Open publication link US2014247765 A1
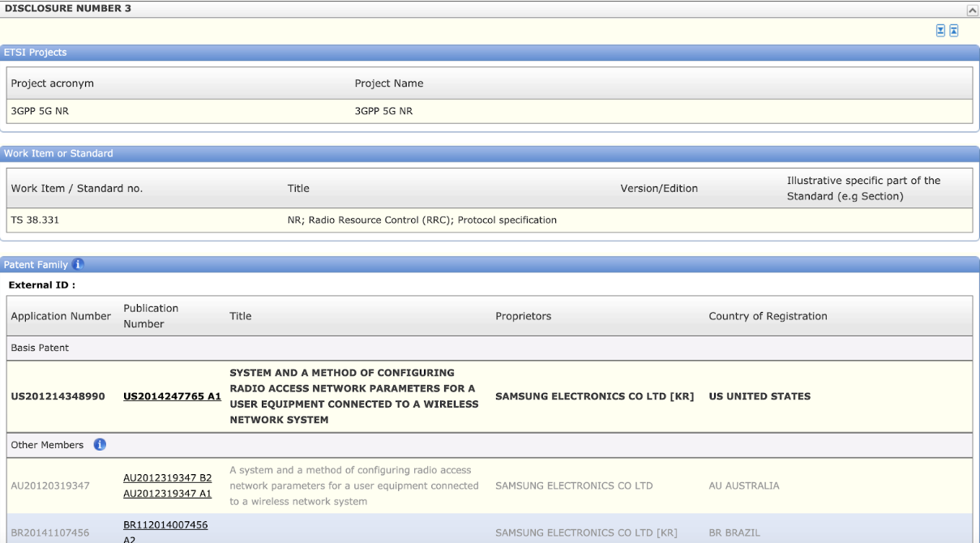980x543 pixels. coord(172,396)
